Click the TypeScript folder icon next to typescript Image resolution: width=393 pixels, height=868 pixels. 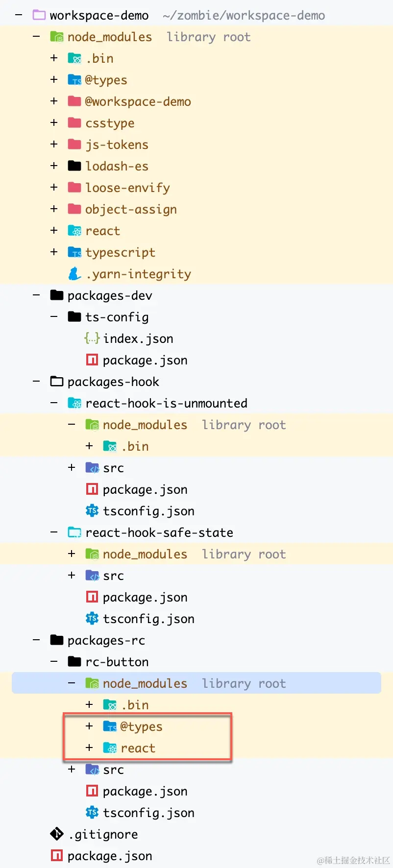pyautogui.click(x=74, y=252)
